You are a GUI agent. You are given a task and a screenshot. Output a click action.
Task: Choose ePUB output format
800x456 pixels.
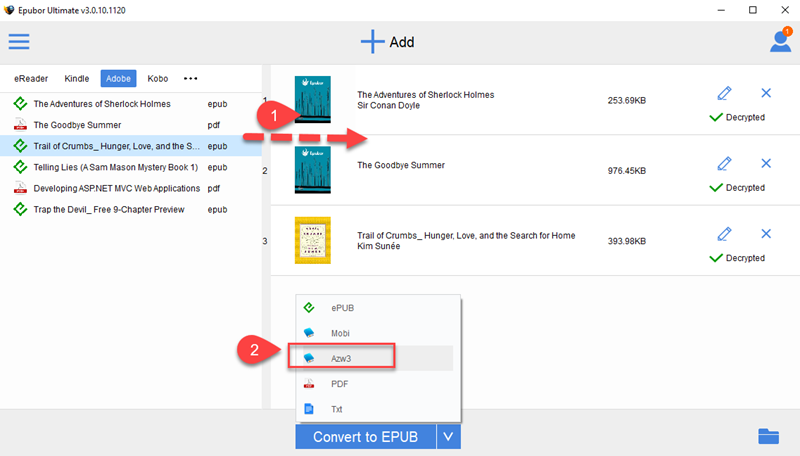[x=378, y=308]
